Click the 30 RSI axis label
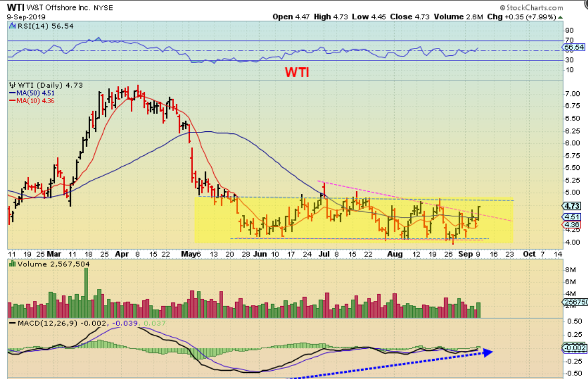The height and width of the screenshot is (379, 588). 569,60
